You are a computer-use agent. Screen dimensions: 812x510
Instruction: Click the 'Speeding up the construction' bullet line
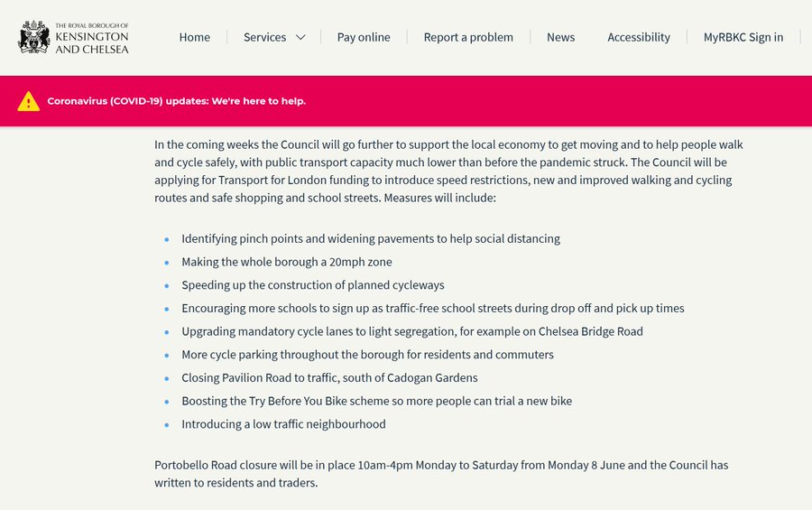point(313,285)
